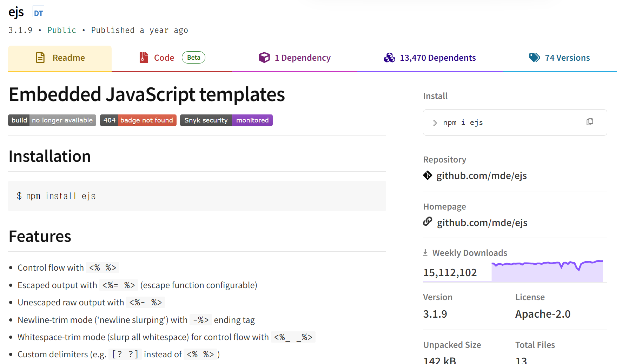Click the Repository git icon
Image resolution: width=622 pixels, height=364 pixels.
pos(428,175)
